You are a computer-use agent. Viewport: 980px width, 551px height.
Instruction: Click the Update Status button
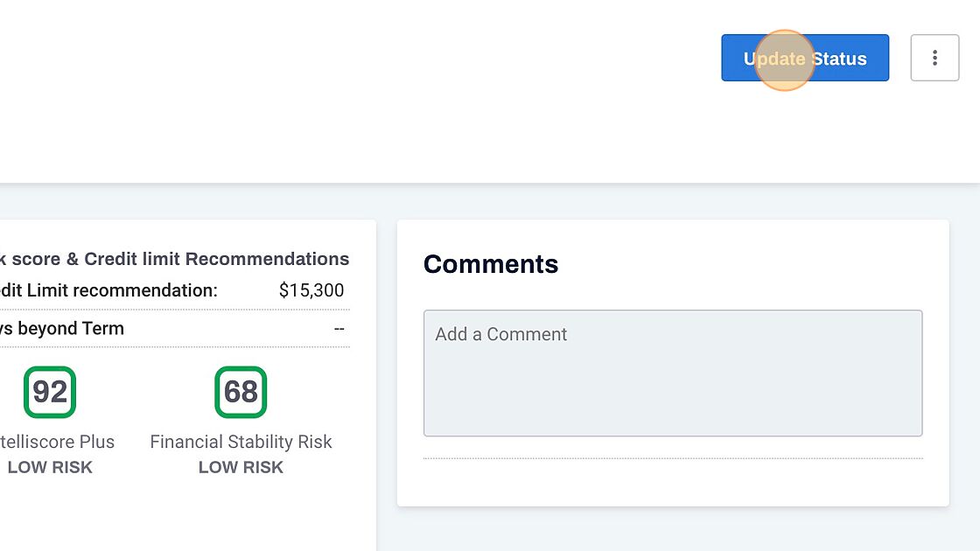(x=805, y=58)
